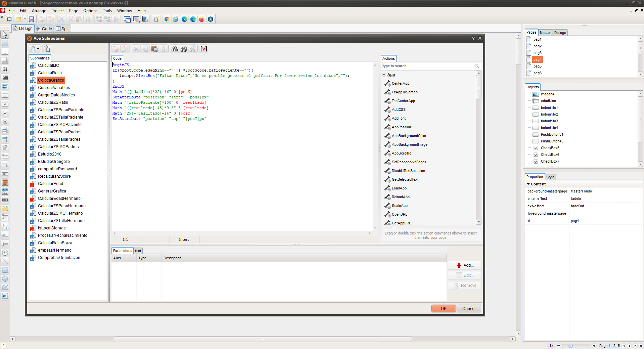Go to the first page arrow in status bar

[x=624, y=346]
